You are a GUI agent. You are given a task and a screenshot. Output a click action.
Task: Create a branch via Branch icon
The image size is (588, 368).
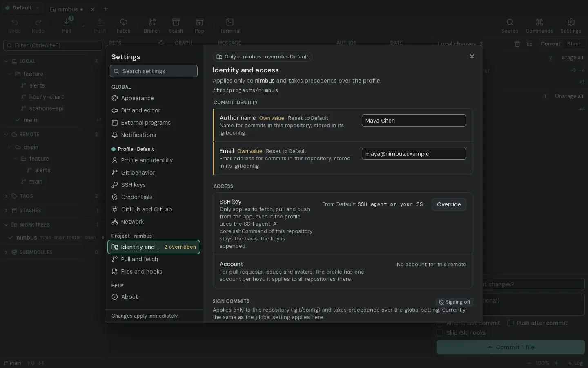pyautogui.click(x=152, y=26)
